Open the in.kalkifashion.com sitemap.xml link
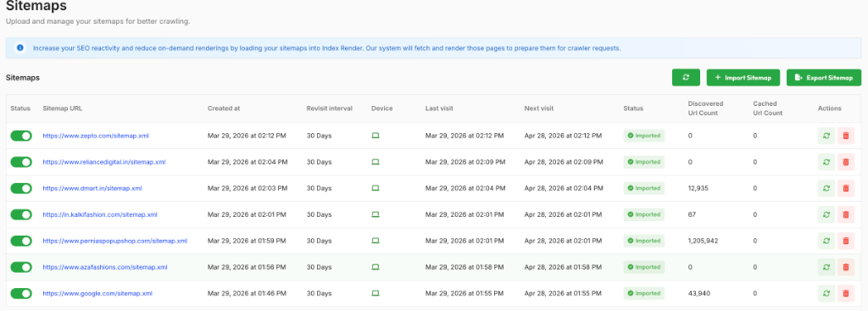868x311 pixels. point(100,214)
